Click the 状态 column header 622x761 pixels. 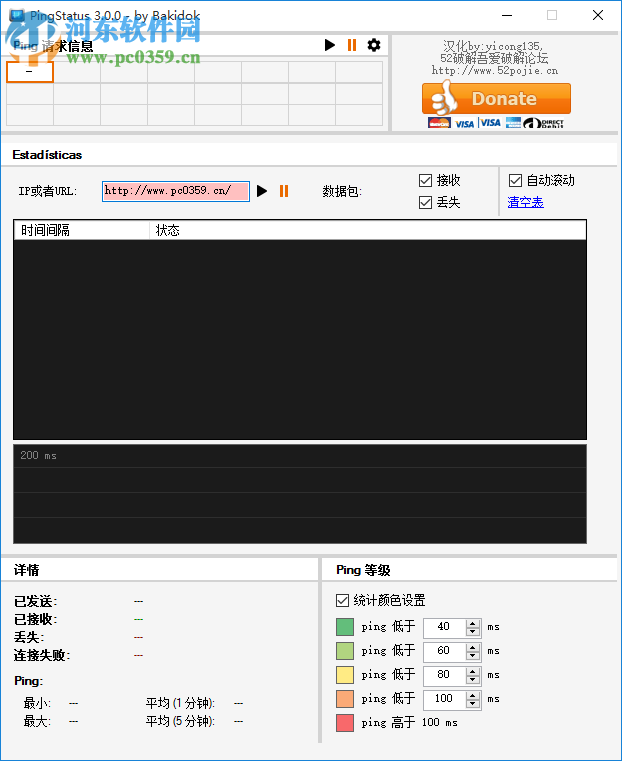368,230
